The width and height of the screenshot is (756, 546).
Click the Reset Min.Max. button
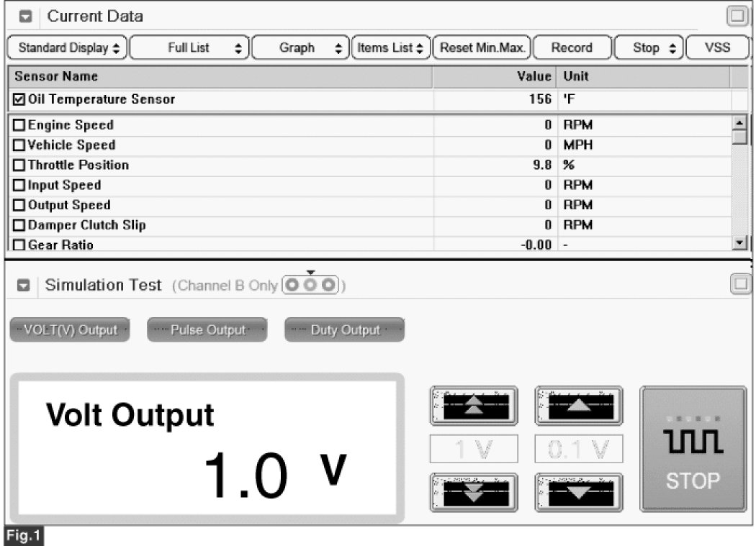click(x=481, y=48)
